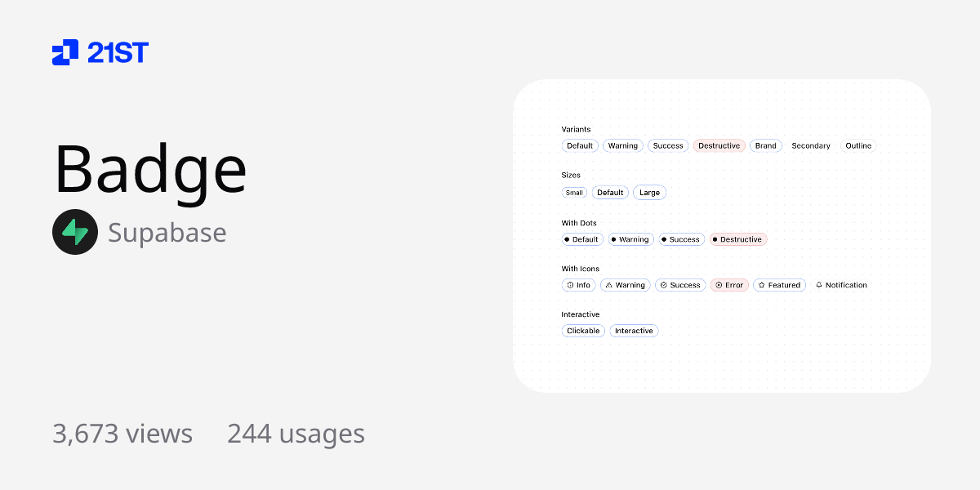Select the Brand variant badge
The image size is (980, 490).
765,145
